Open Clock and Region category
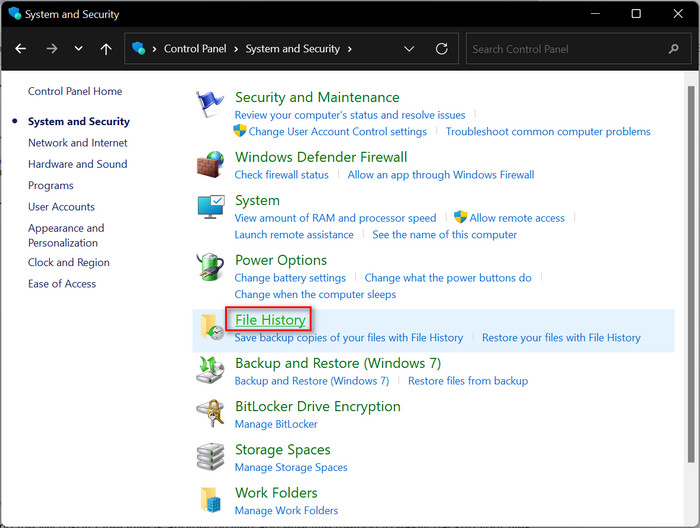This screenshot has height=528, width=700. coord(69,262)
